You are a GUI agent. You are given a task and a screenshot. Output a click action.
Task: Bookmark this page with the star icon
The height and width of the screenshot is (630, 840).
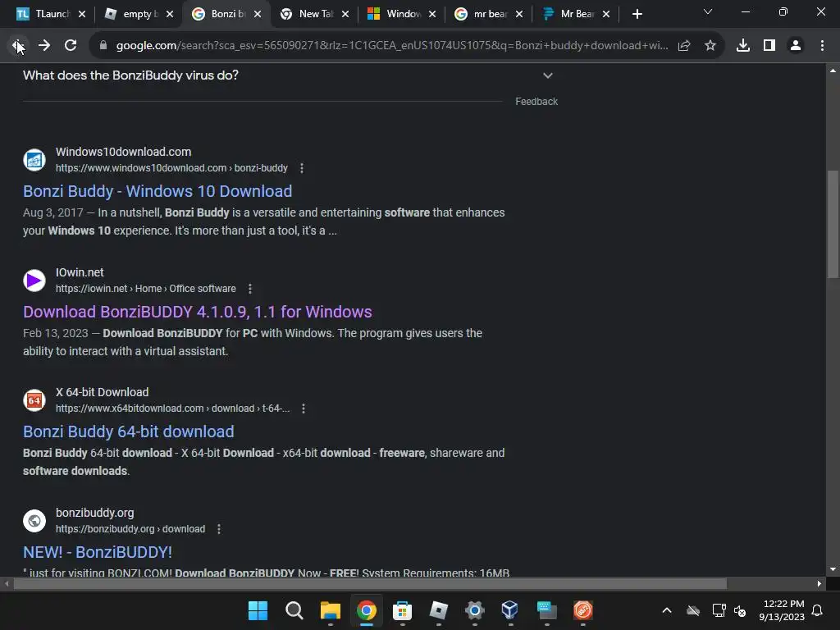pos(710,46)
